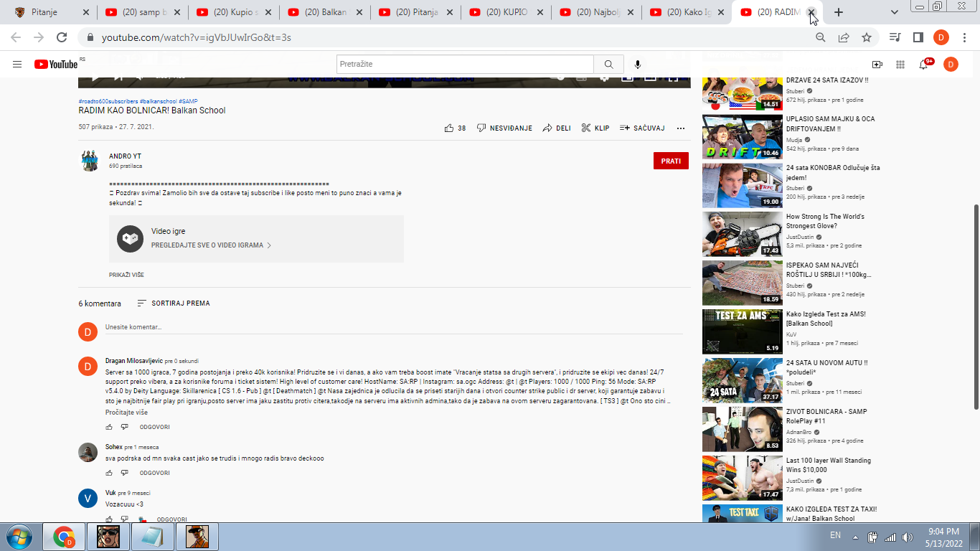Screen dimensions: 980x551
Task: Open Chrome media controls icon
Action: pyautogui.click(x=895, y=37)
